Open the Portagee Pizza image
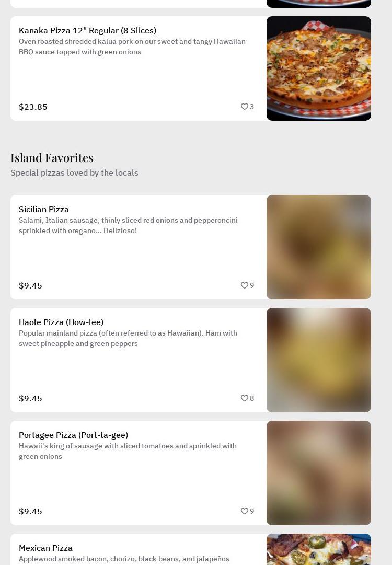The height and width of the screenshot is (565, 392). coord(318,473)
